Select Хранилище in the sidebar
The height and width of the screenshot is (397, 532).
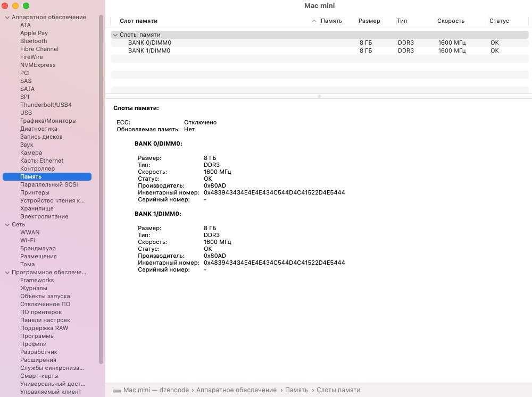pos(37,208)
